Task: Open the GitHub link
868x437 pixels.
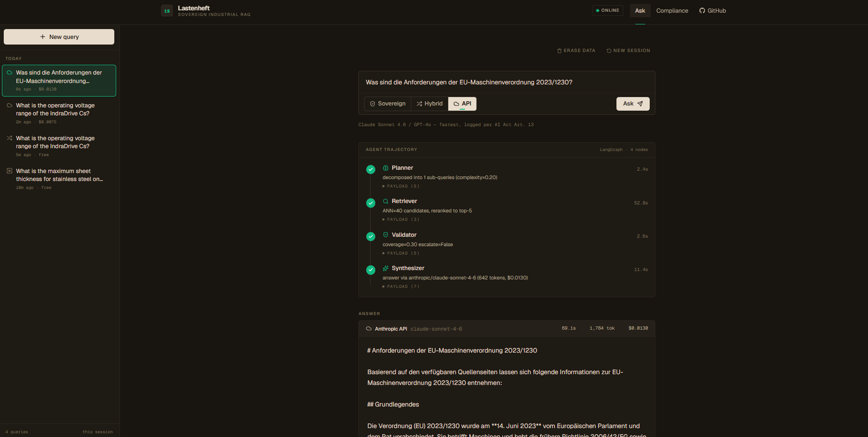Action: (712, 11)
